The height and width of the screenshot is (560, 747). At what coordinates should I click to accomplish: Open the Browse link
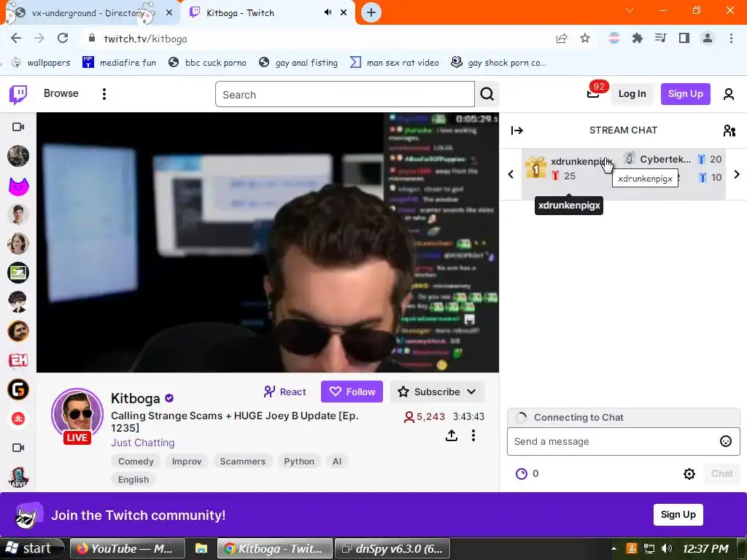point(61,93)
